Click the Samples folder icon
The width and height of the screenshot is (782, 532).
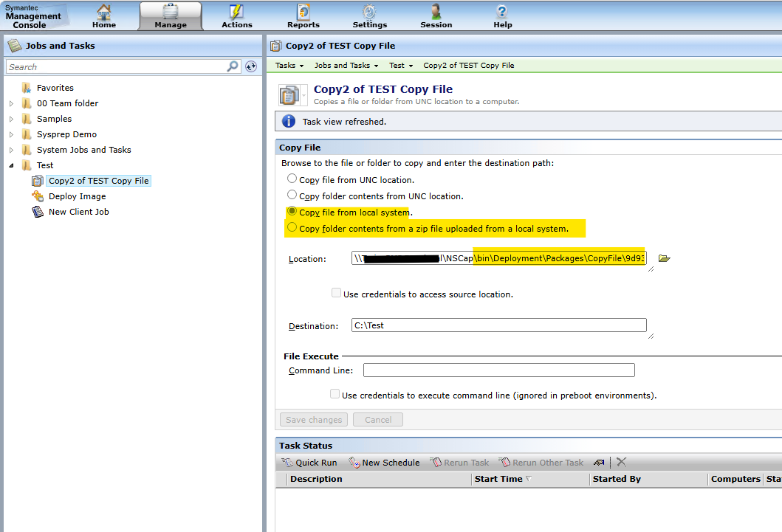tap(27, 119)
